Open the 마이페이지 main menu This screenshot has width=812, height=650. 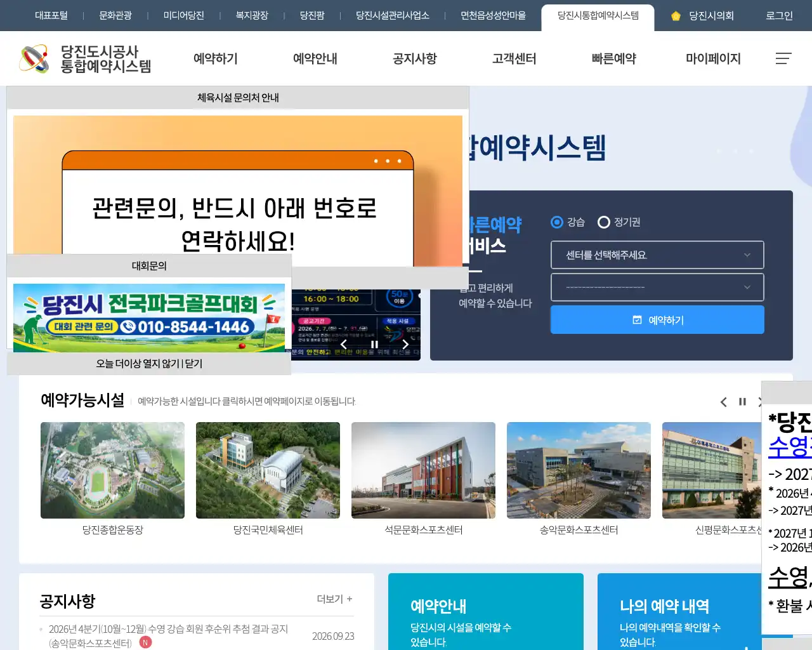[x=714, y=58]
